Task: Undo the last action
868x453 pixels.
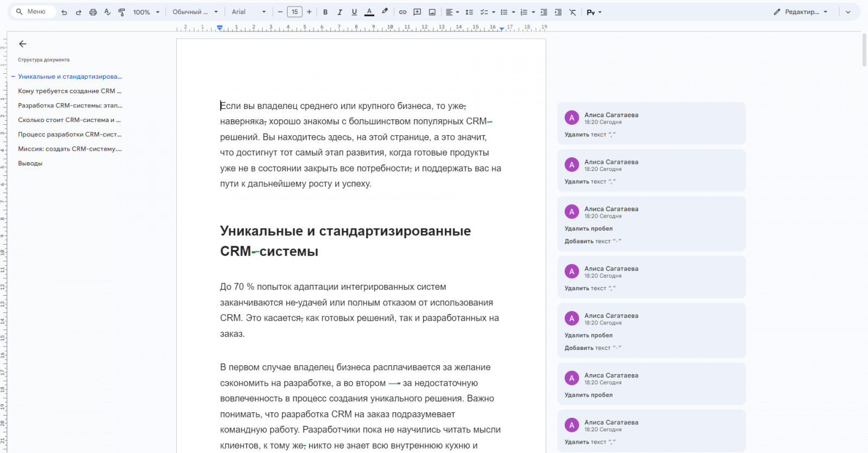Action: [x=64, y=12]
